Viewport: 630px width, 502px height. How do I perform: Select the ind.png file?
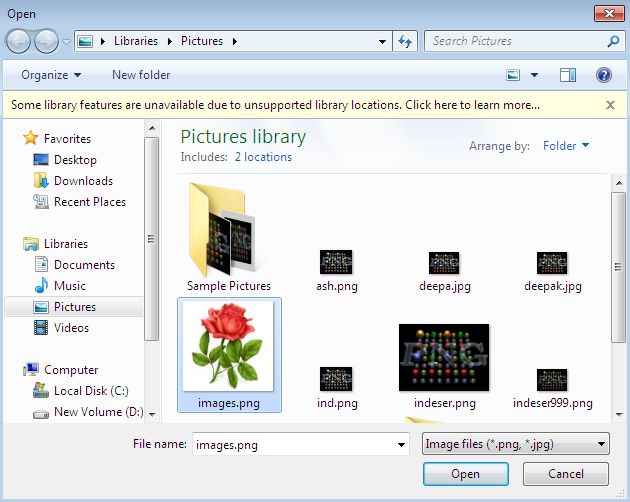pyautogui.click(x=337, y=387)
